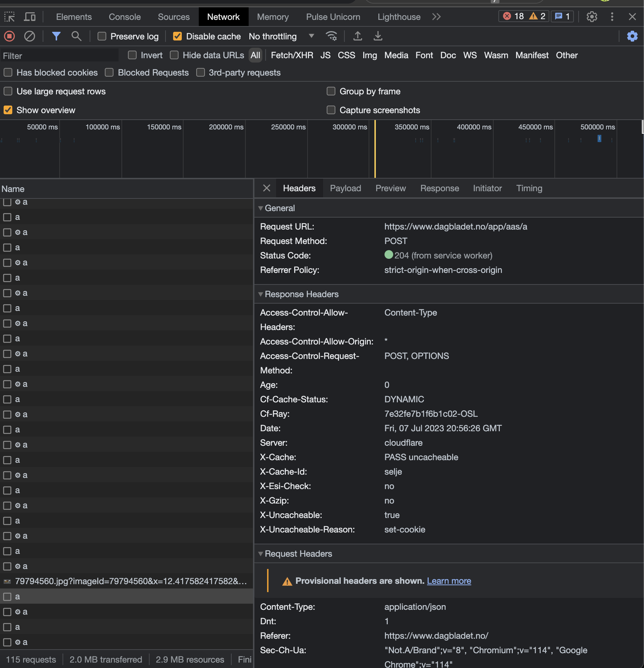Filter requests by Fetch/XHR

292,55
